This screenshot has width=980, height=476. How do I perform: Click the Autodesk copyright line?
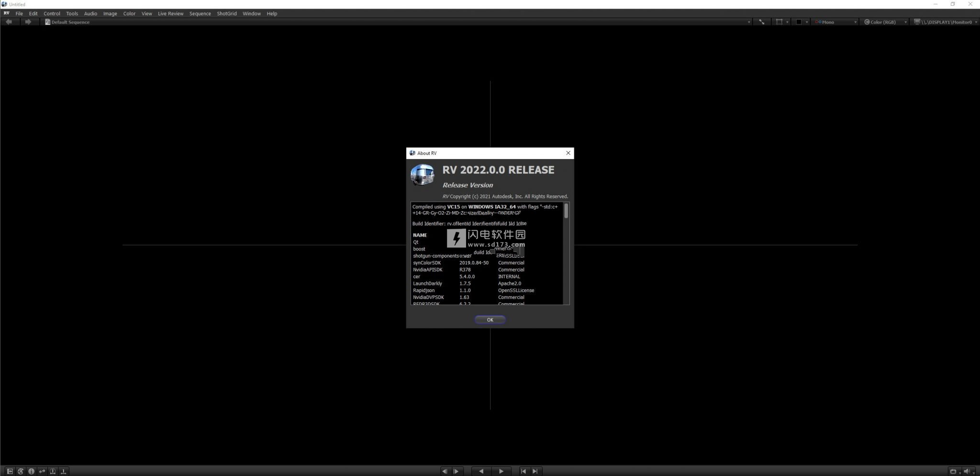pos(505,196)
